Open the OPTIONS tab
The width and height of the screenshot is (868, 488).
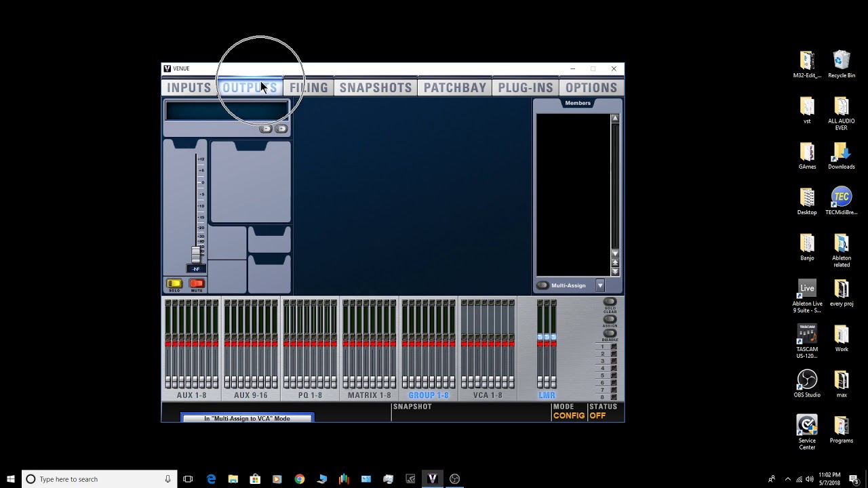click(591, 87)
